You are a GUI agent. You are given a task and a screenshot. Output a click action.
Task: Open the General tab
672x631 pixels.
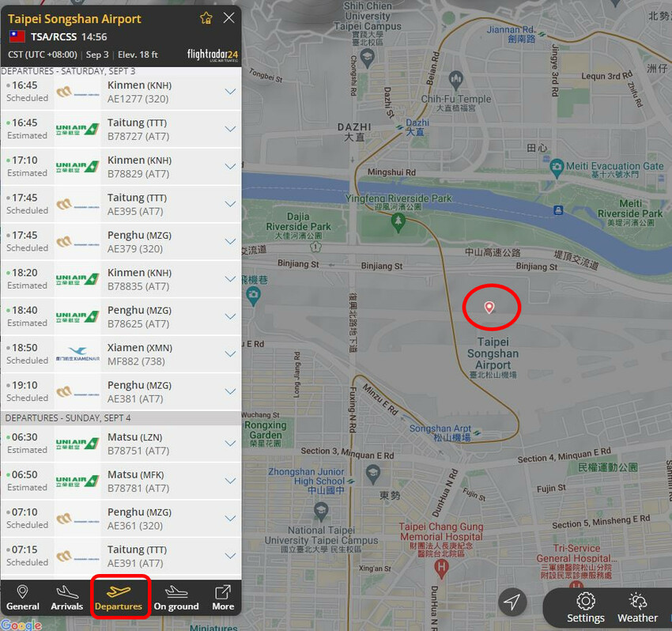point(23,597)
